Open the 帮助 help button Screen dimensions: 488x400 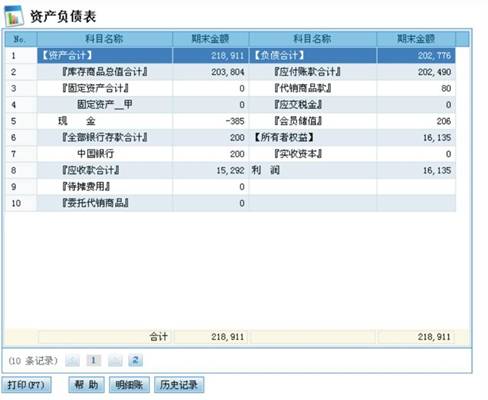coord(86,385)
